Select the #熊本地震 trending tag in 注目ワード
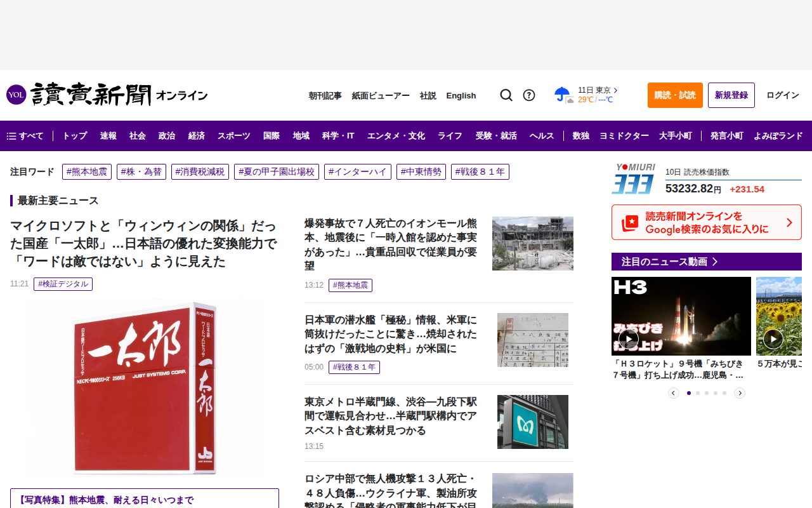 [87, 172]
